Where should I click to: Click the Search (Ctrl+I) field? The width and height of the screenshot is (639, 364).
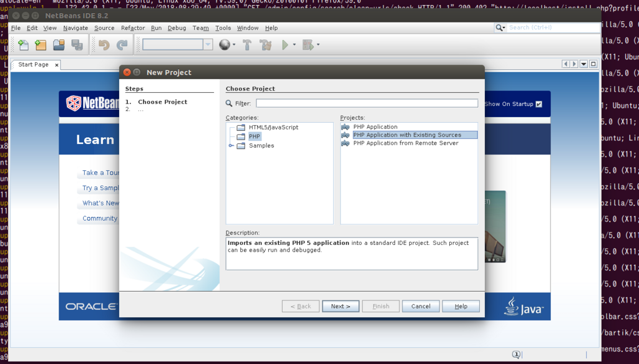(554, 27)
